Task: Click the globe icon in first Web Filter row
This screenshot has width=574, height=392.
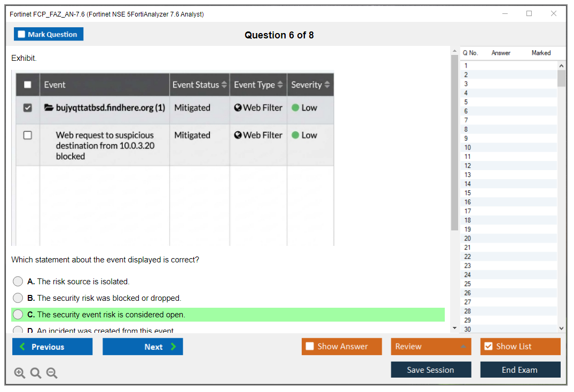Action: pos(238,108)
